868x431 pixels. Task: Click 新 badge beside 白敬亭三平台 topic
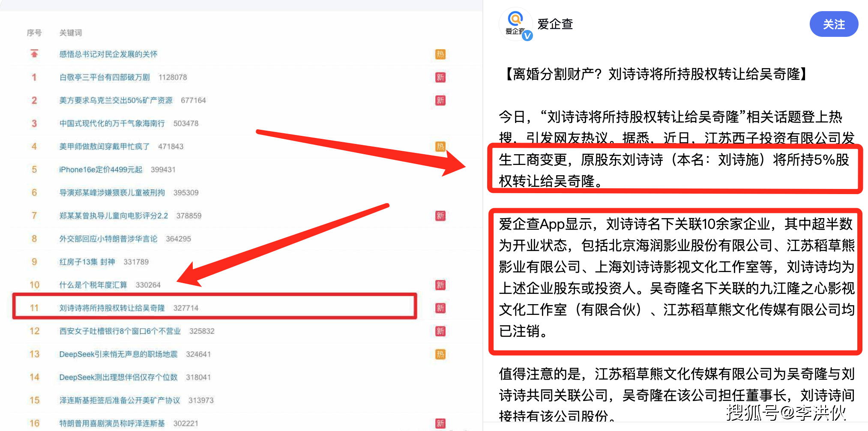pyautogui.click(x=440, y=77)
